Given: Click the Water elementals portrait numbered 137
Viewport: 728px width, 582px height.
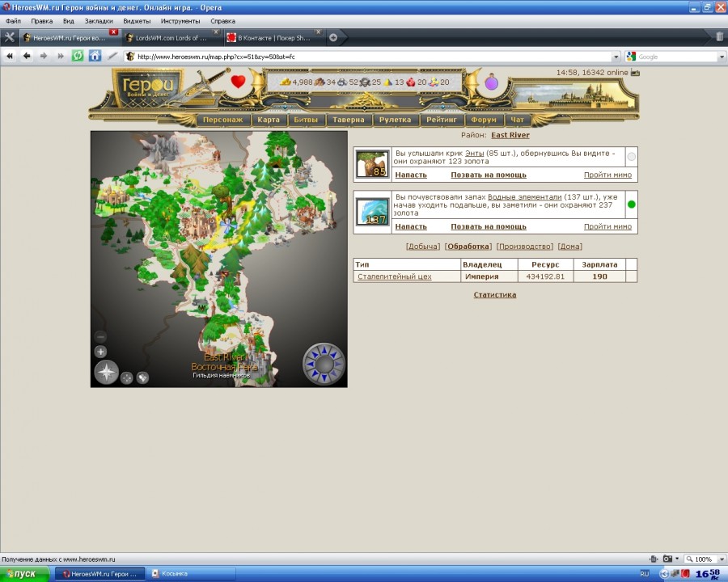Looking at the screenshot, I should click(x=372, y=212).
